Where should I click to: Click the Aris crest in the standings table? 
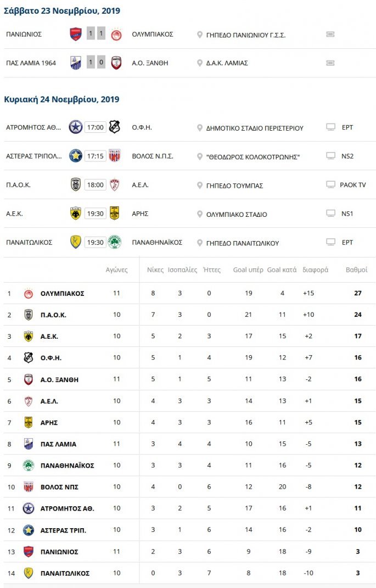(28, 422)
